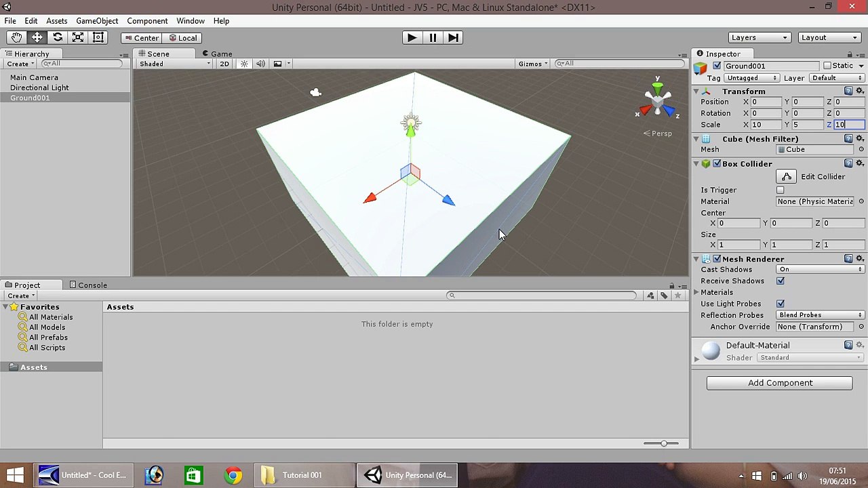Toggle scene lighting sun icon
Screen dimensions: 868x488
coord(244,64)
